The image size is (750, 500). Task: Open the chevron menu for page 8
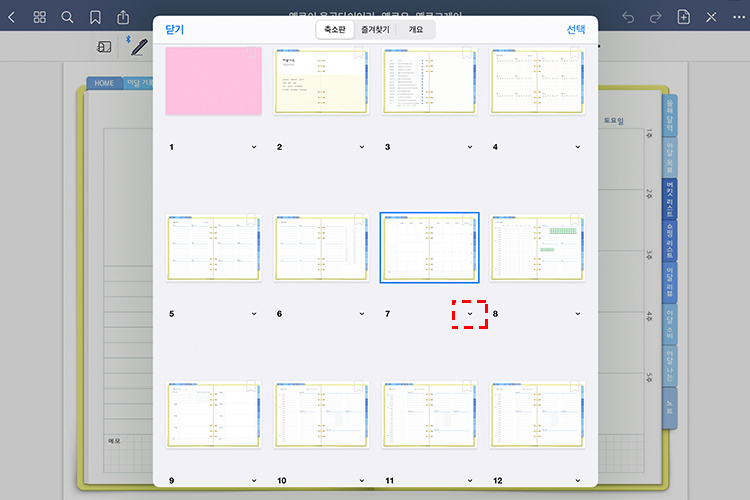tap(578, 314)
